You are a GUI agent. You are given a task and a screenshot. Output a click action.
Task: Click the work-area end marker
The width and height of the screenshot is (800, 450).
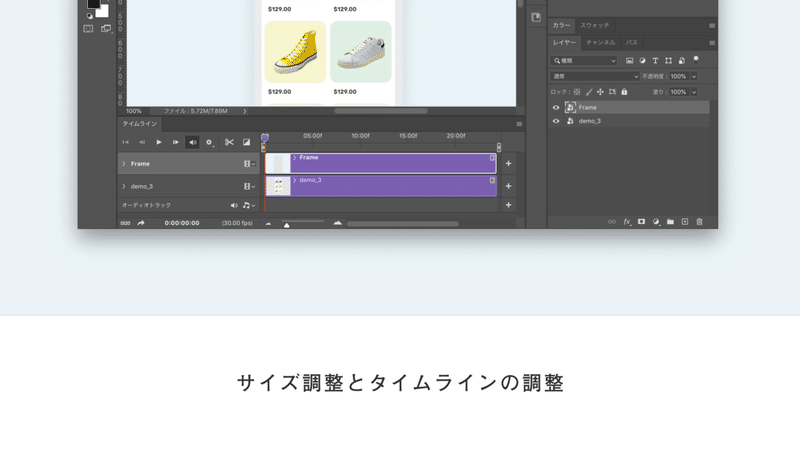(x=498, y=147)
